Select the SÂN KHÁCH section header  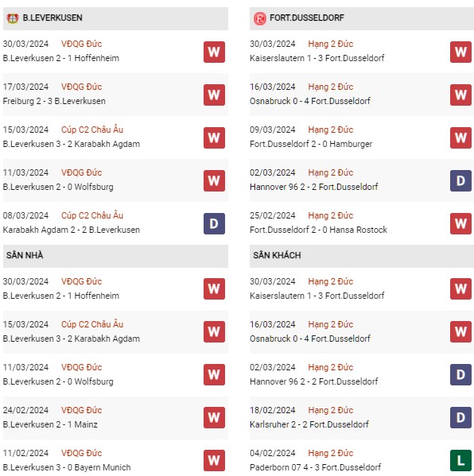[x=362, y=256]
